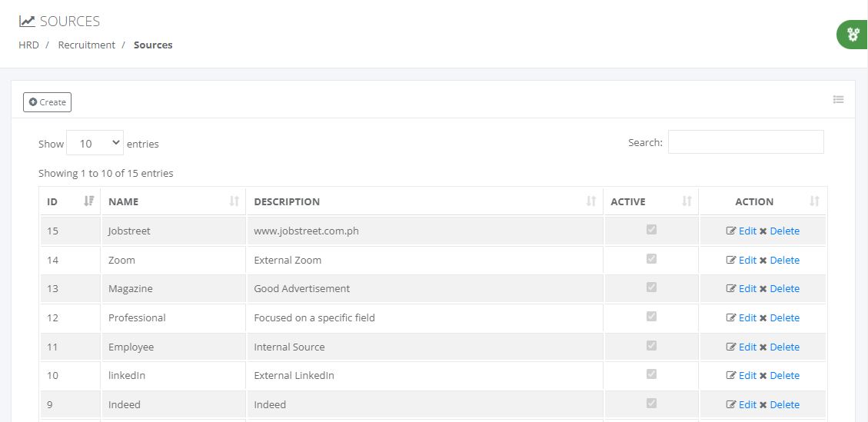Image resolution: width=868 pixels, height=422 pixels.
Task: Toggle the Active checkbox for Magazine
Action: tap(651, 287)
